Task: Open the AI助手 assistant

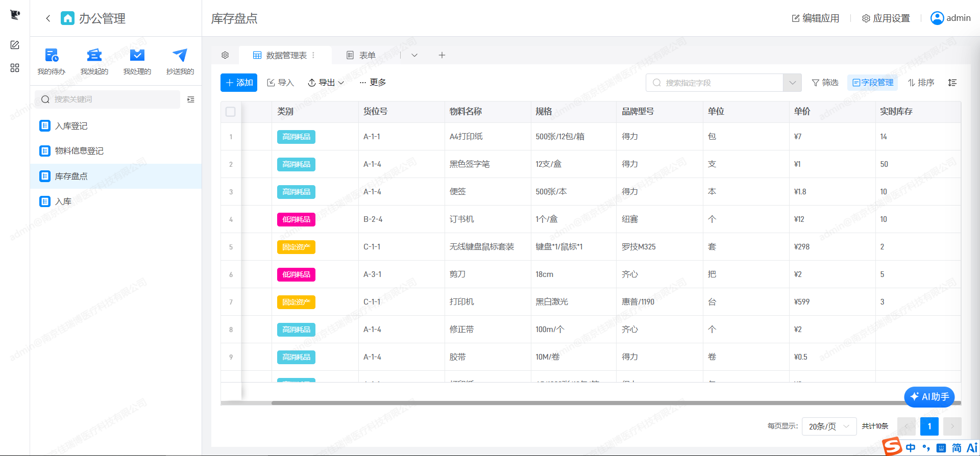Action: click(929, 397)
